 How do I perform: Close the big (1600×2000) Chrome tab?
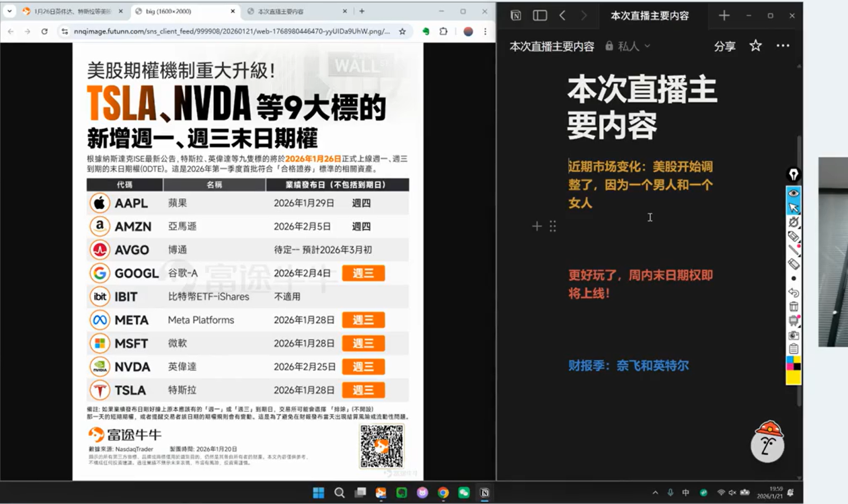(232, 11)
